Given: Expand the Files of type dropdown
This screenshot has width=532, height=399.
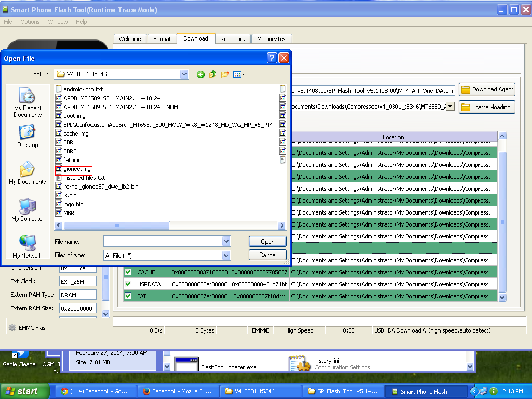Looking at the screenshot, I should 226,255.
